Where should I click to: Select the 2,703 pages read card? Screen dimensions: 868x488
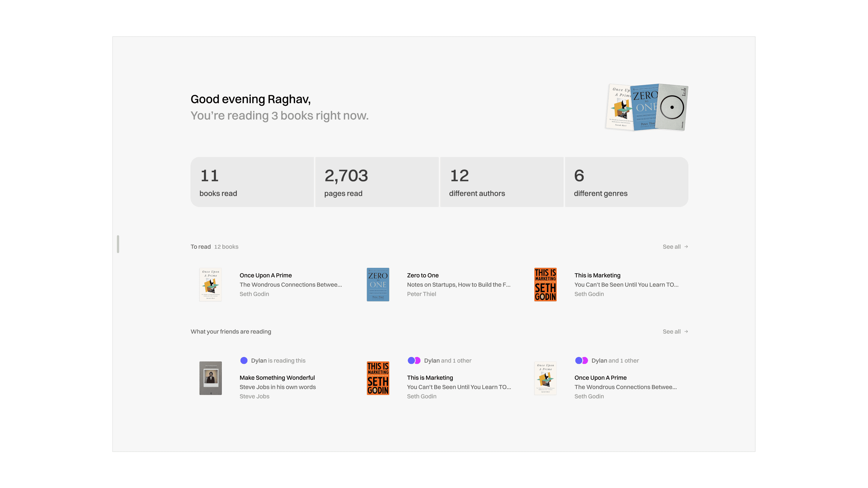(x=377, y=182)
